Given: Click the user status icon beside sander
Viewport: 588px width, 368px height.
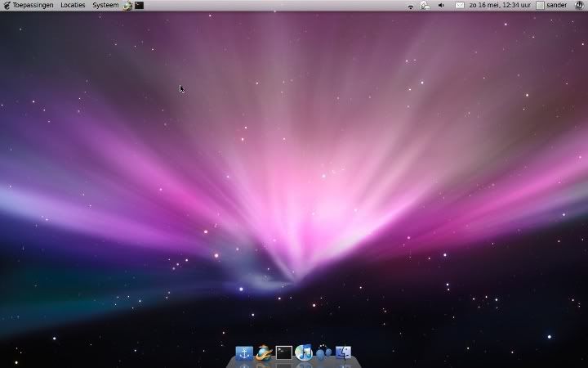Looking at the screenshot, I should pos(540,6).
